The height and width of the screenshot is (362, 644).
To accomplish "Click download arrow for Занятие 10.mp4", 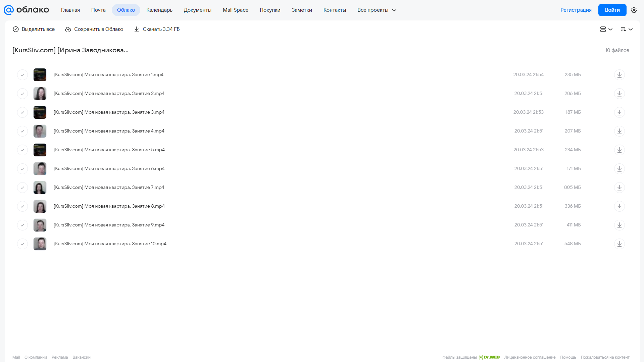I will 619,244.
